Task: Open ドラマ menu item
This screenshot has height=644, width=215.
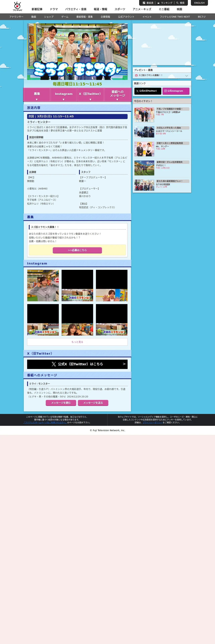Action: 54,9
